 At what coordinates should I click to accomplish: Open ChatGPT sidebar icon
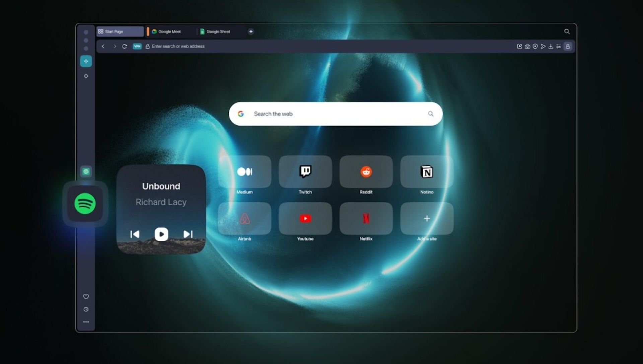[x=86, y=172]
